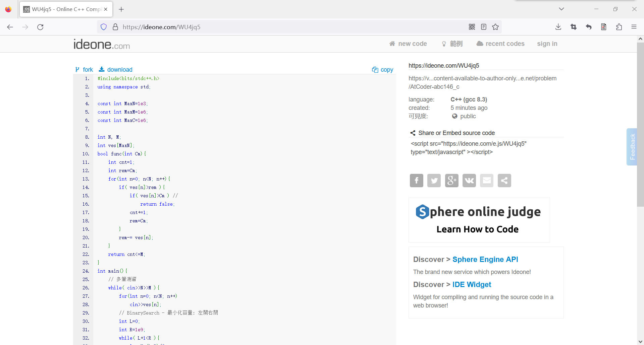This screenshot has height=345, width=644.
Task: Copy the source code to clipboard
Action: (383, 70)
